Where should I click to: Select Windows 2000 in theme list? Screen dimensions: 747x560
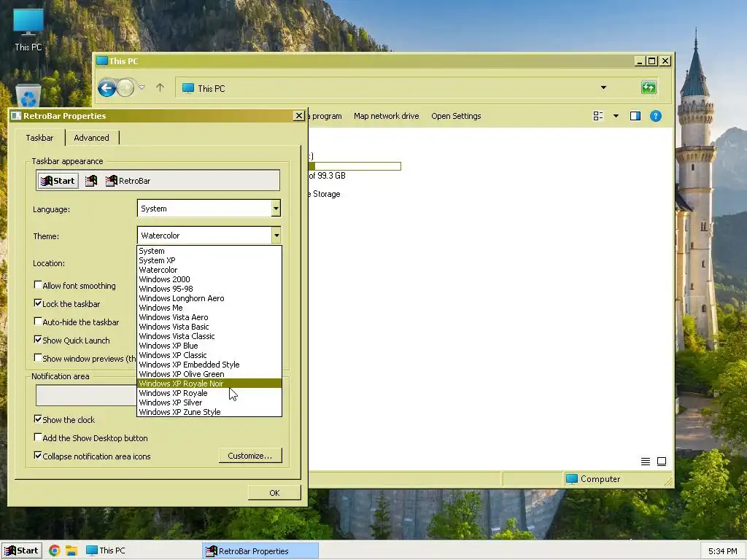(x=209, y=279)
